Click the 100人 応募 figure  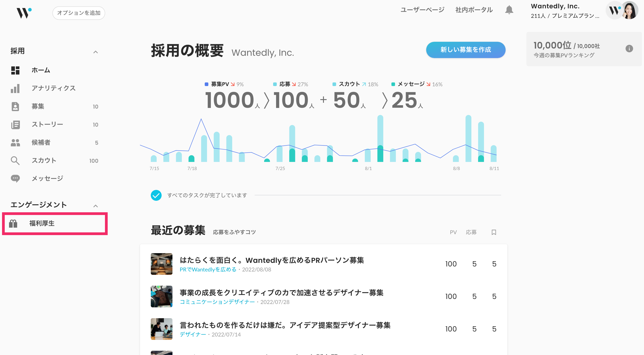pos(294,100)
